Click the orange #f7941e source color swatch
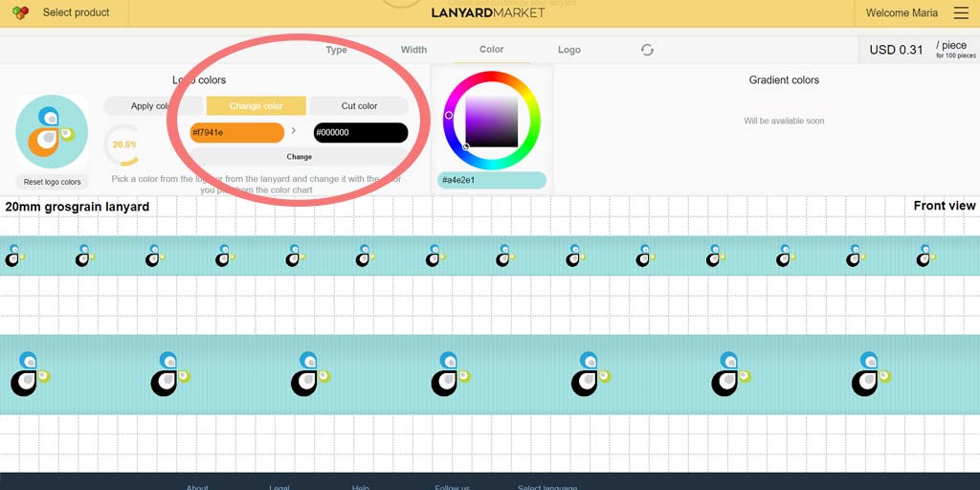The height and width of the screenshot is (490, 980). click(x=236, y=133)
